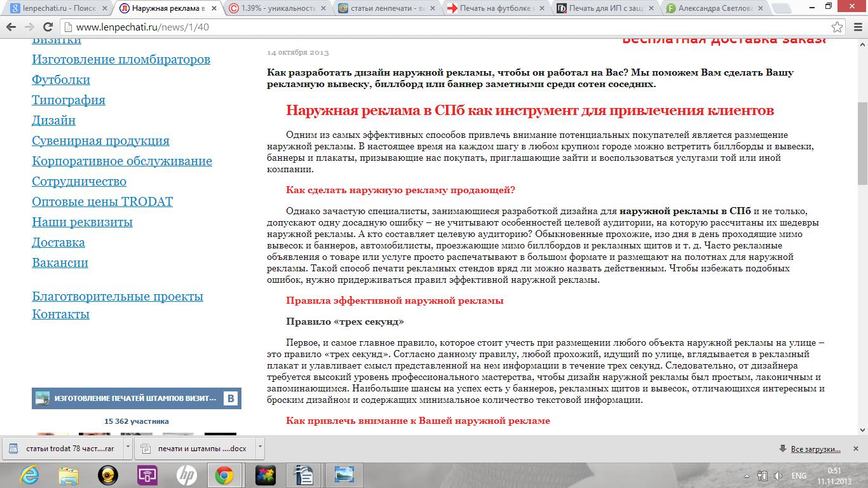Reload the lenpechati.ru page
Screen dimensions: 868x488
[48, 27]
